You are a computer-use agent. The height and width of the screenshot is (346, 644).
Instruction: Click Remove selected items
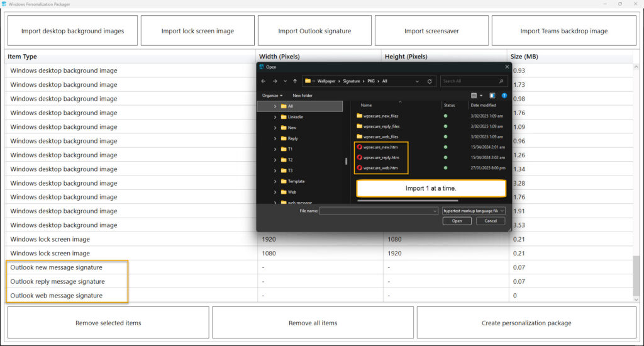108,323
